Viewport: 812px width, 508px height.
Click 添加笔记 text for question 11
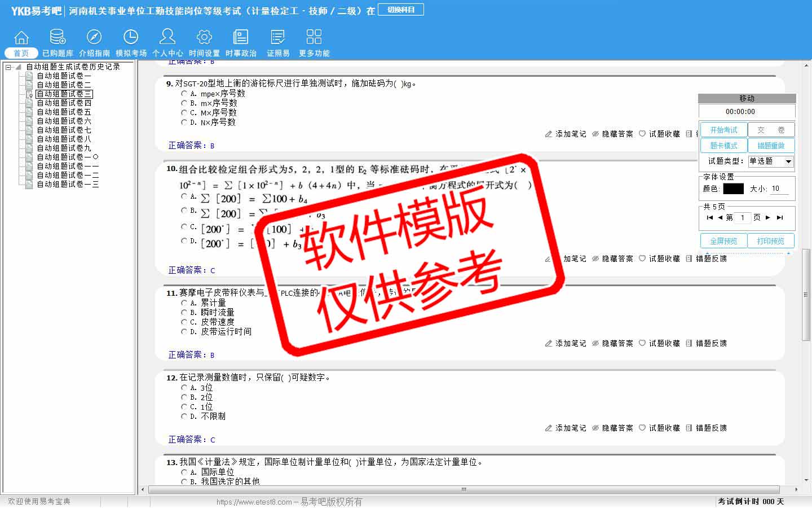coord(571,344)
